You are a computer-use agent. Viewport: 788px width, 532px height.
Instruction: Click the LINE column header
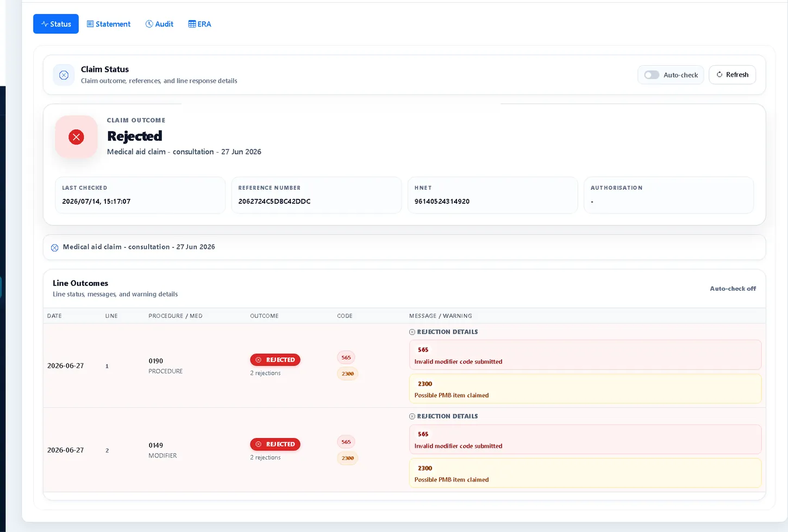click(x=111, y=316)
